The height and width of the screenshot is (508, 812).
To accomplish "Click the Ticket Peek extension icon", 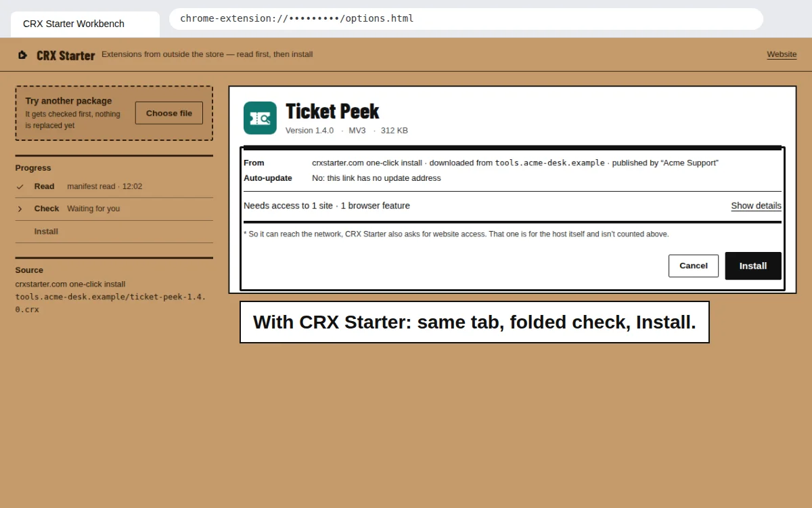I will (260, 118).
